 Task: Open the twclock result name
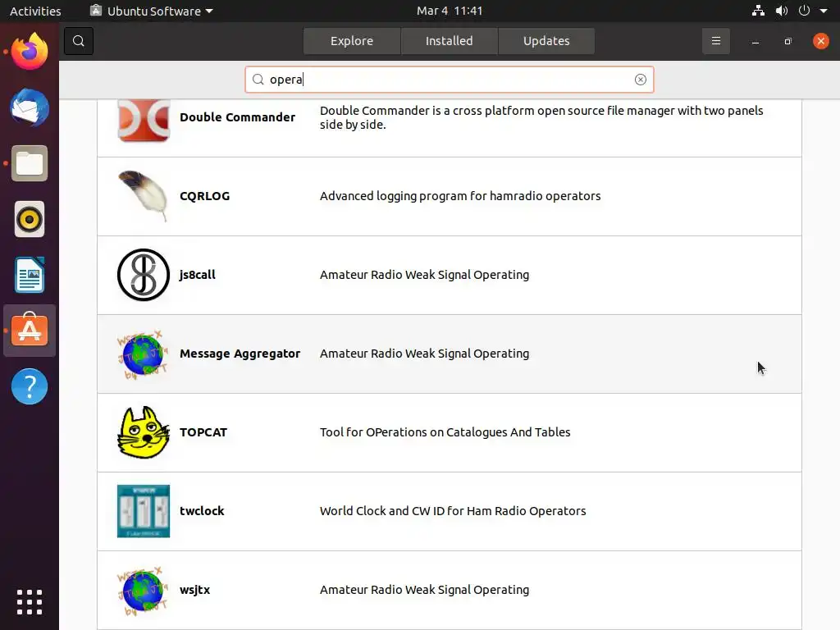tap(202, 511)
